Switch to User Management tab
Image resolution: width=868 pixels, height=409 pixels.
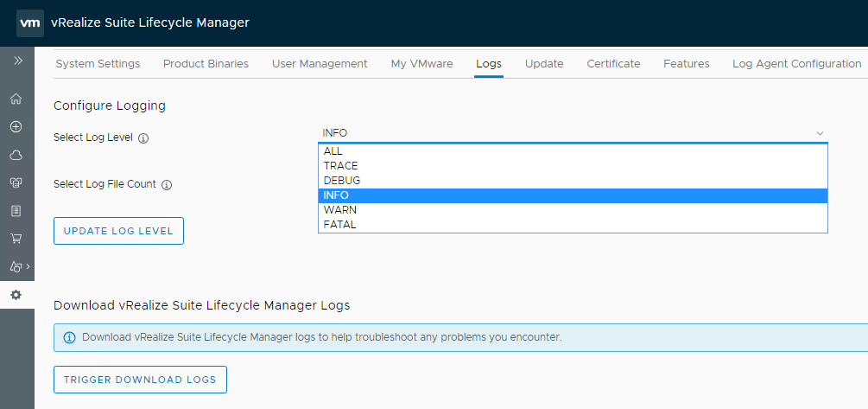click(320, 64)
